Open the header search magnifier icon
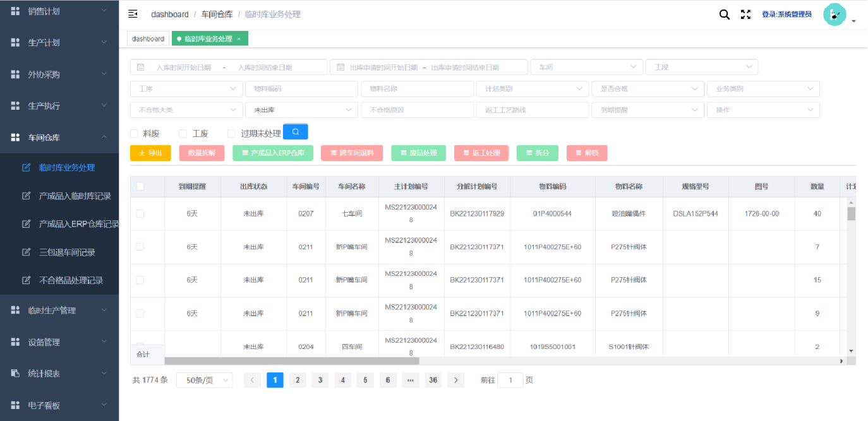 tap(725, 15)
